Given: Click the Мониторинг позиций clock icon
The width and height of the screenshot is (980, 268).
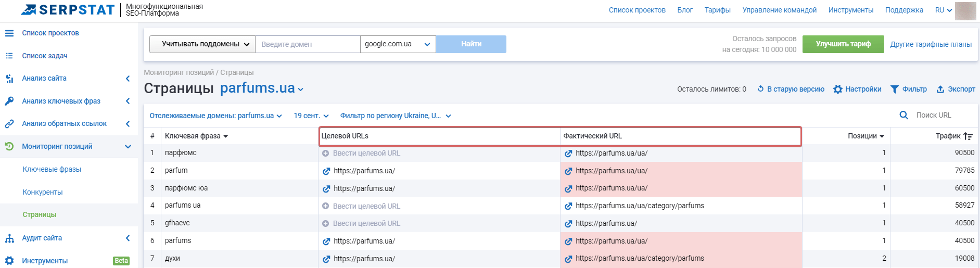Looking at the screenshot, I should tap(9, 146).
